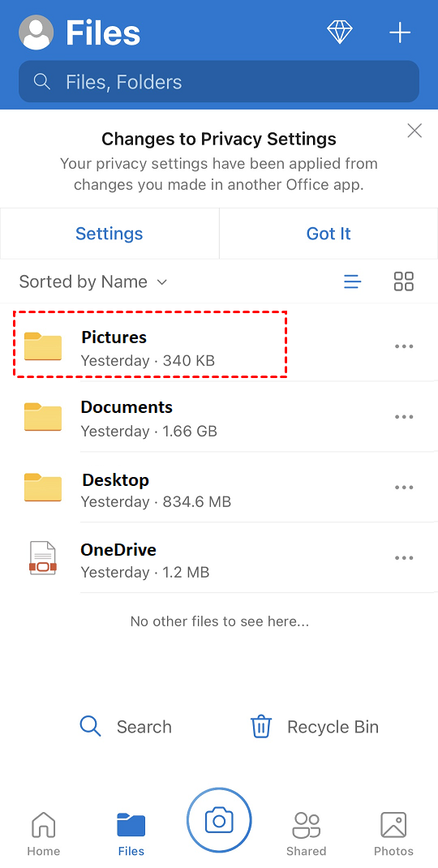438x868 pixels.
Task: Open more options for Documents folder
Action: pos(404,417)
